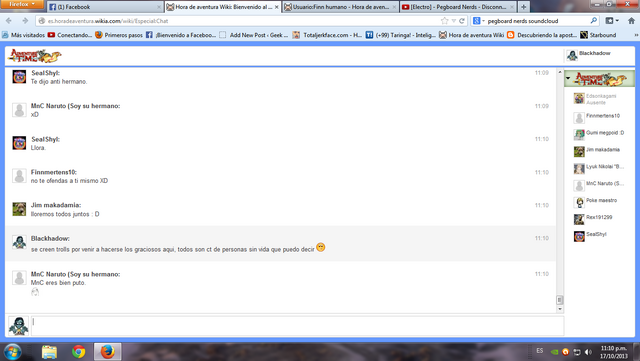Open the Windows Start orb
Screen dimensions: 640x361
13,352
